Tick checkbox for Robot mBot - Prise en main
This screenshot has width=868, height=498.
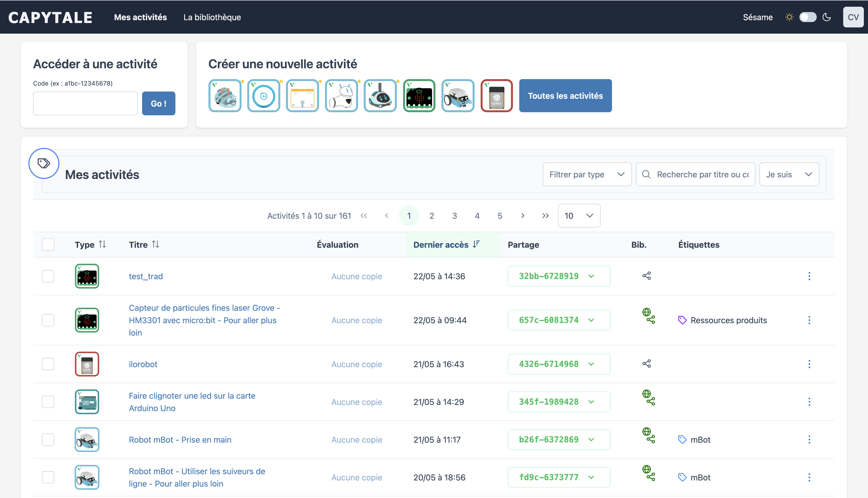pos(48,440)
